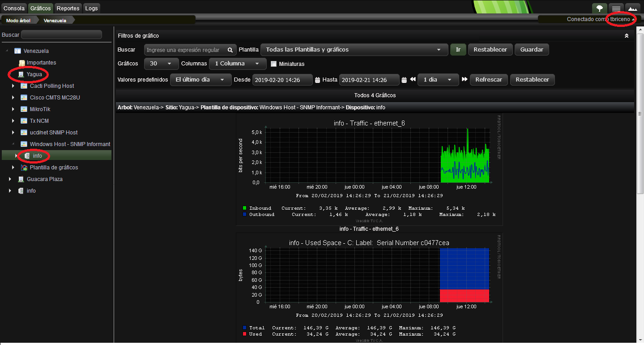Switch to list view mode
The image size is (644, 345).
coord(616,8)
